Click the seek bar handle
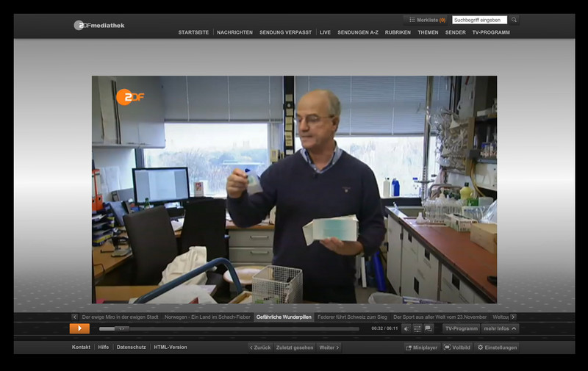 pyautogui.click(x=122, y=328)
